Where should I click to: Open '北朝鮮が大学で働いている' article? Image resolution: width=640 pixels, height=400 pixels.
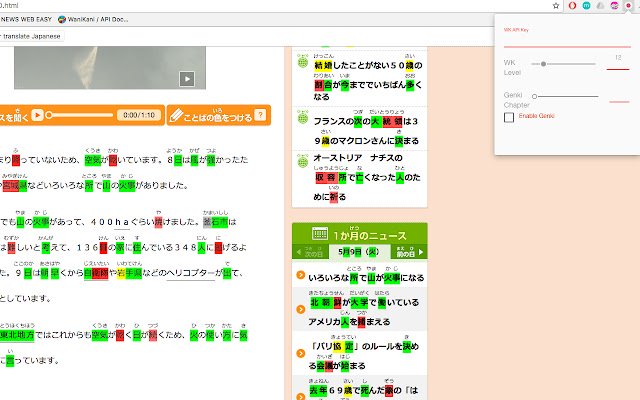click(364, 309)
